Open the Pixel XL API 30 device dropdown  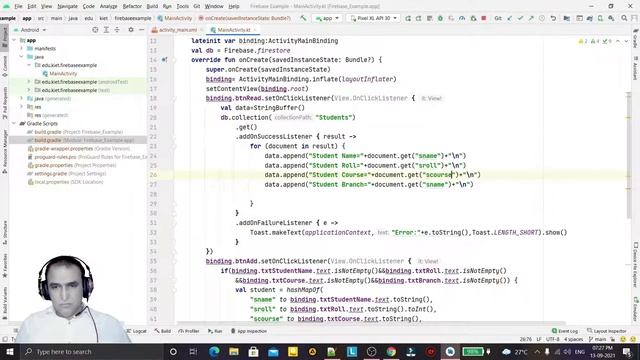point(373,18)
